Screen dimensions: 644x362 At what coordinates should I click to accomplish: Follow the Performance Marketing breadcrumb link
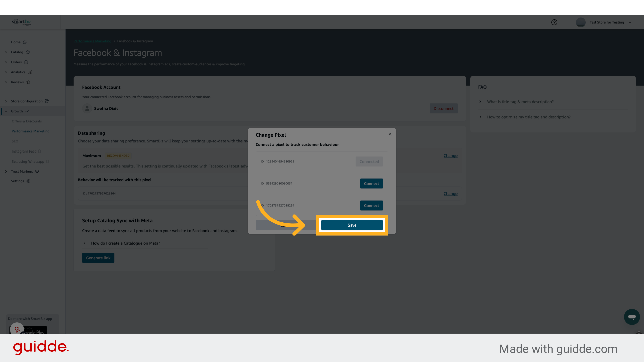coord(92,41)
